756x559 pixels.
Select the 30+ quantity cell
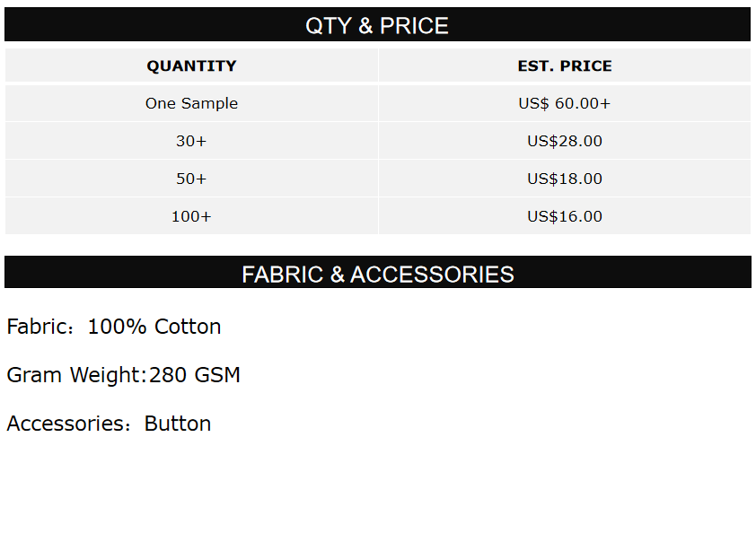tap(191, 141)
